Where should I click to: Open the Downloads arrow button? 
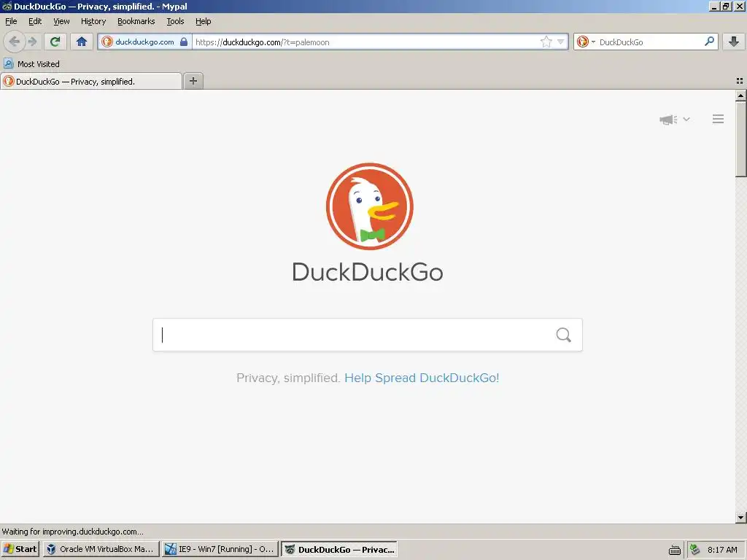[734, 42]
